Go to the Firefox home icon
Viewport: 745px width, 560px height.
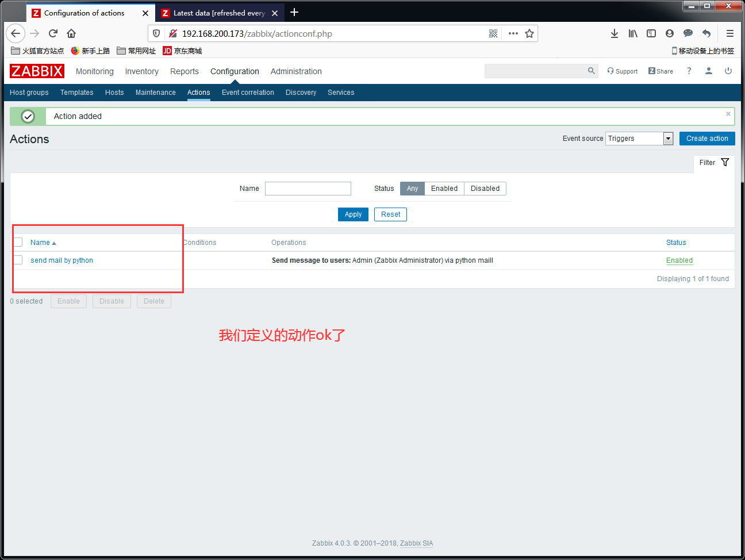tap(71, 33)
